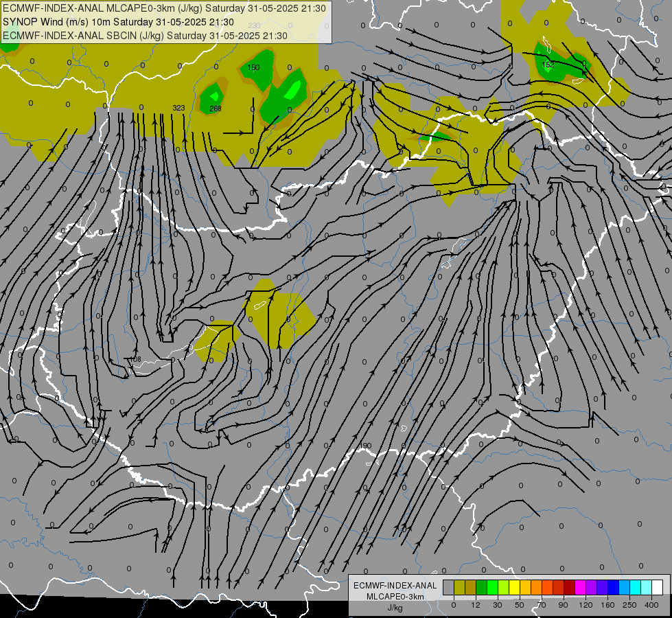
Task: Click the 190 value near the southern border
Action: (365, 446)
